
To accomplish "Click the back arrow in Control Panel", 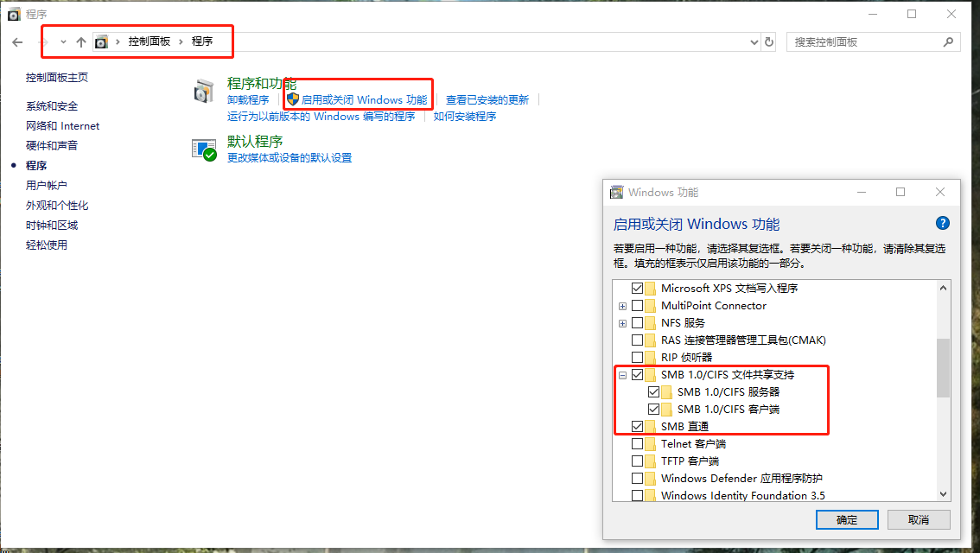I will [x=17, y=41].
